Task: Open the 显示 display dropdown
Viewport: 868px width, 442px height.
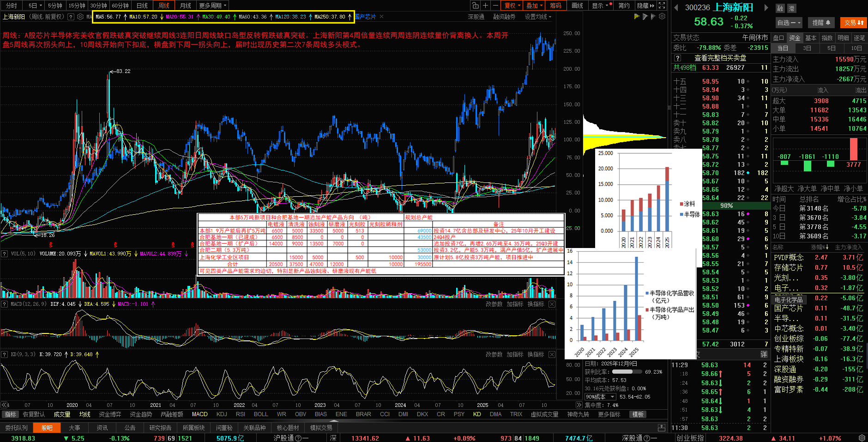Action: click(601, 6)
